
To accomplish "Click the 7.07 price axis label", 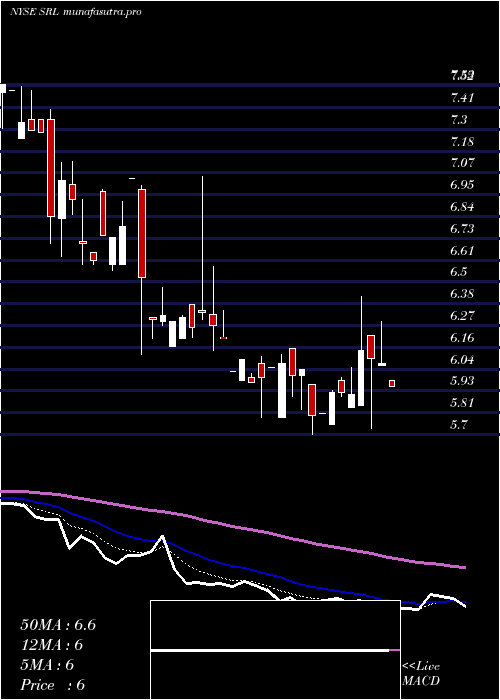I will tap(462, 163).
